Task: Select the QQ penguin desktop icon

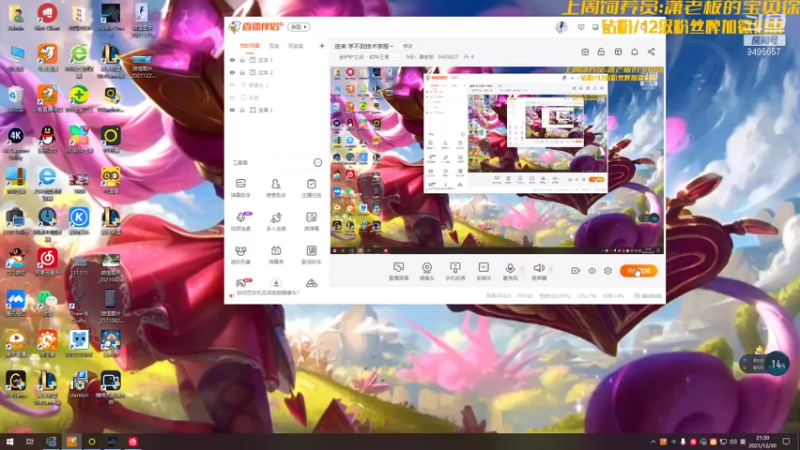Action: [47, 138]
